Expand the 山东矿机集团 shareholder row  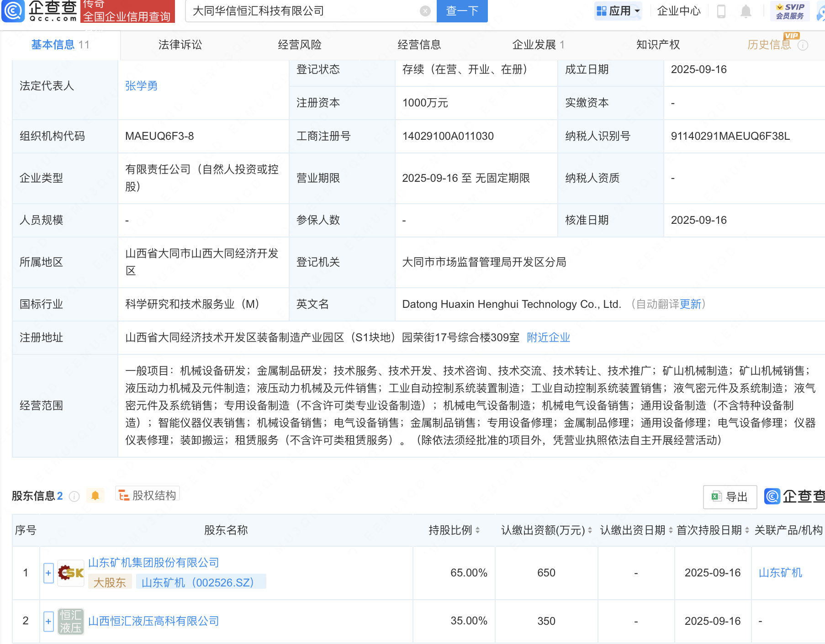(48, 573)
